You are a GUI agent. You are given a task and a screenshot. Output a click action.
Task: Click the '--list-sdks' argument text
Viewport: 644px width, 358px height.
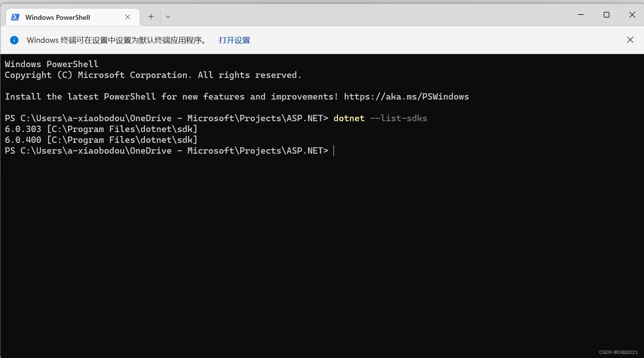(399, 118)
